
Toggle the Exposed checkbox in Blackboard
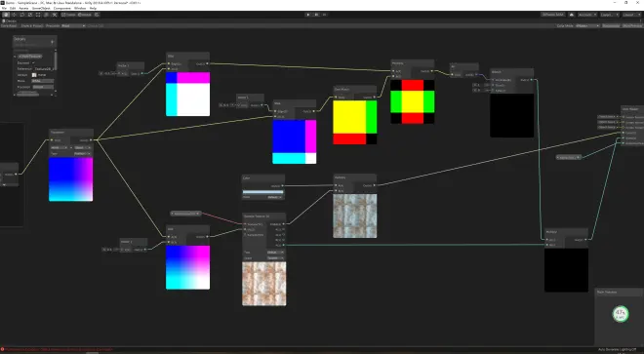(x=33, y=62)
